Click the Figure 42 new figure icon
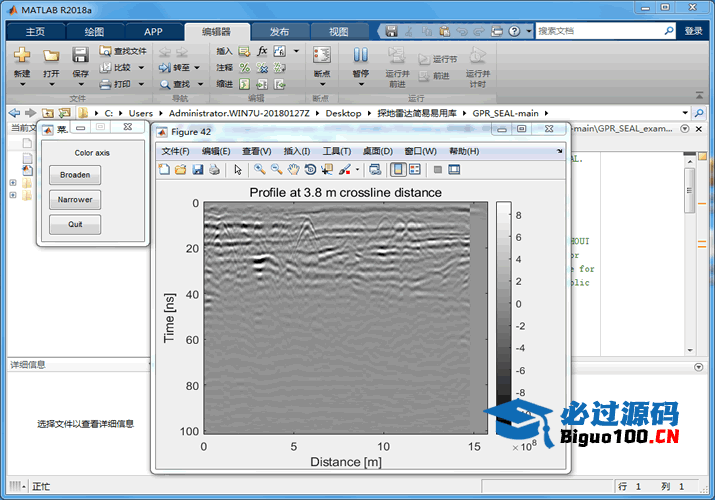This screenshot has width=715, height=500. [164, 170]
